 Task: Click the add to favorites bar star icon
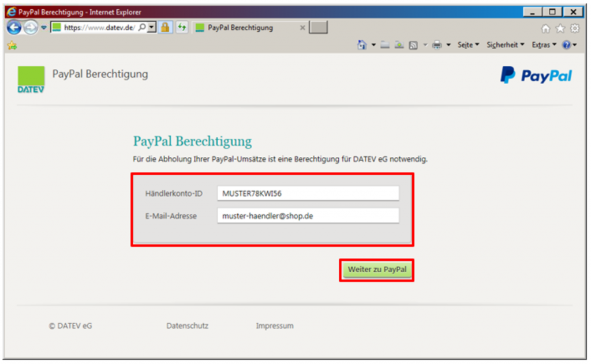12,45
